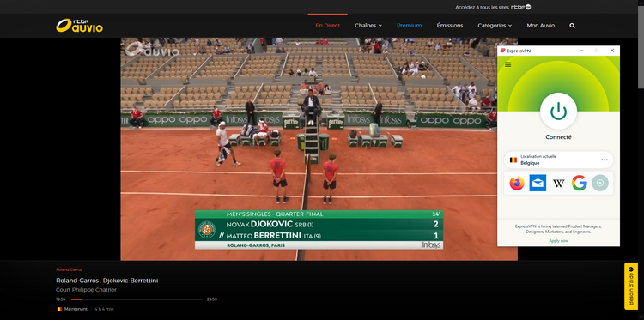Click the Connecté status text

559,137
